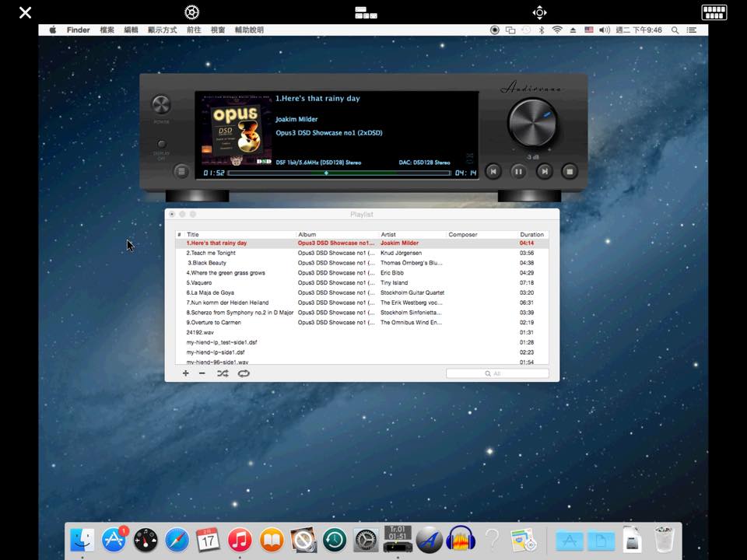
Task: Sort the playlist by the Title column
Action: (240, 234)
